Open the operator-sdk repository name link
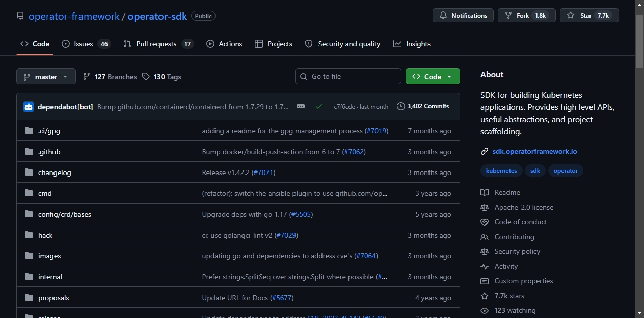 157,16
